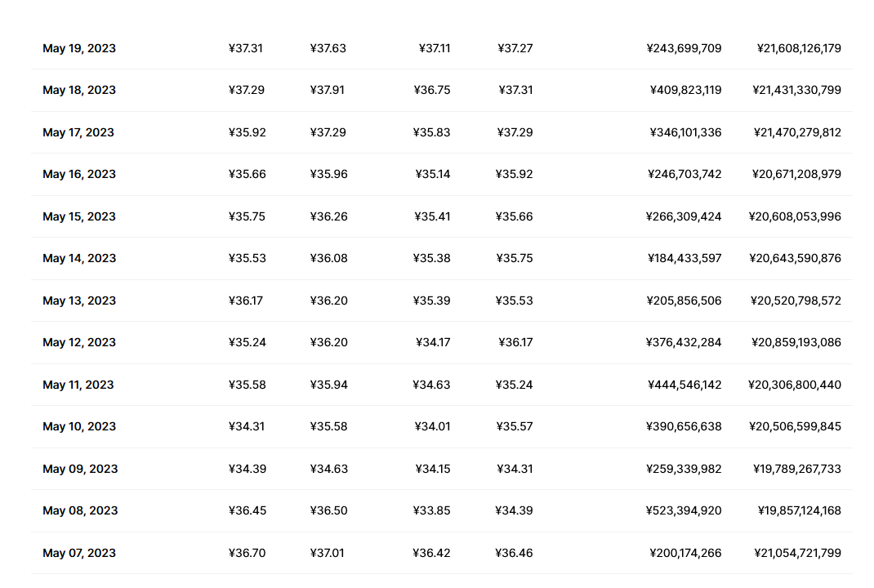Click May 14, 2023 close price ¥35.75
This screenshot has height=588, width=874.
tap(514, 259)
